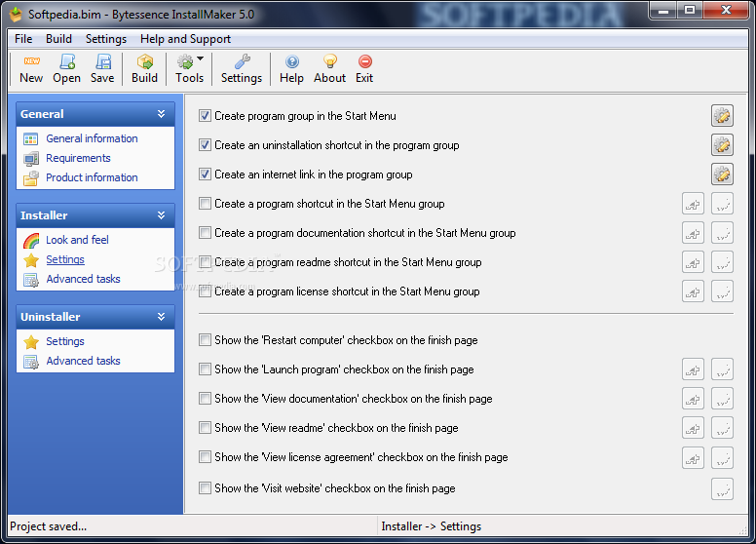Uncheck Create program group in Start Menu
The width and height of the screenshot is (756, 544).
tap(205, 116)
